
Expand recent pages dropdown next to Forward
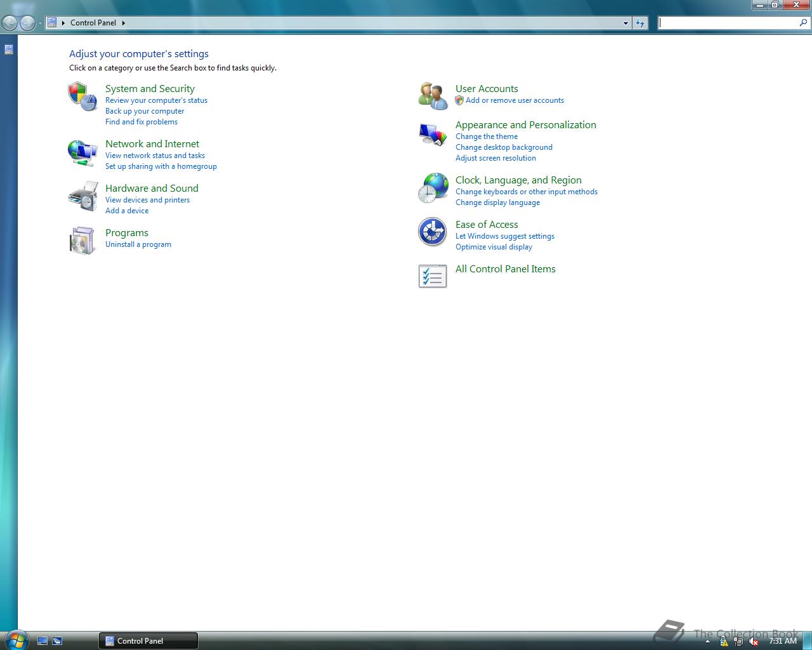tap(40, 23)
